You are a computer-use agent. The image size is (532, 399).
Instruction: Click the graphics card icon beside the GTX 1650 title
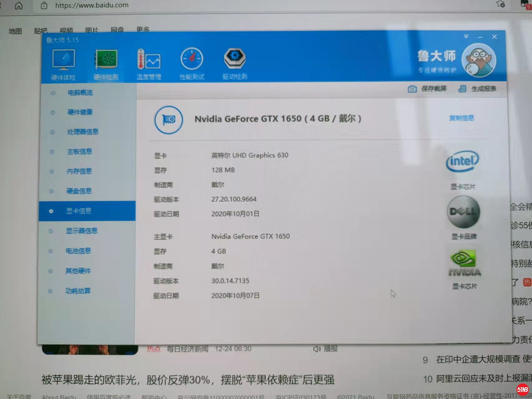coord(169,120)
